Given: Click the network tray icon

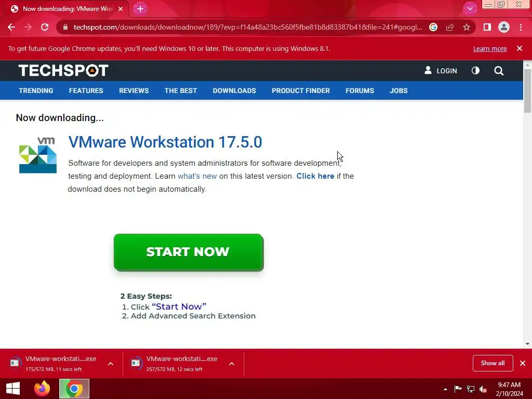Looking at the screenshot, I should point(471,389).
